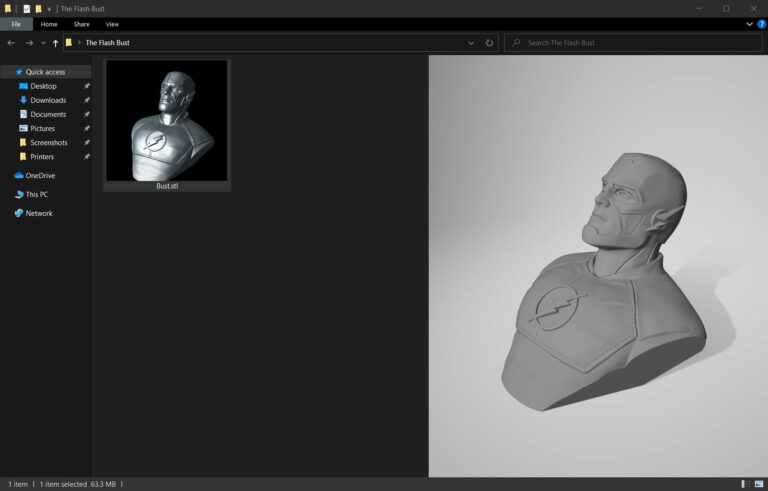Click the pin icon next to Desktop

pos(87,86)
